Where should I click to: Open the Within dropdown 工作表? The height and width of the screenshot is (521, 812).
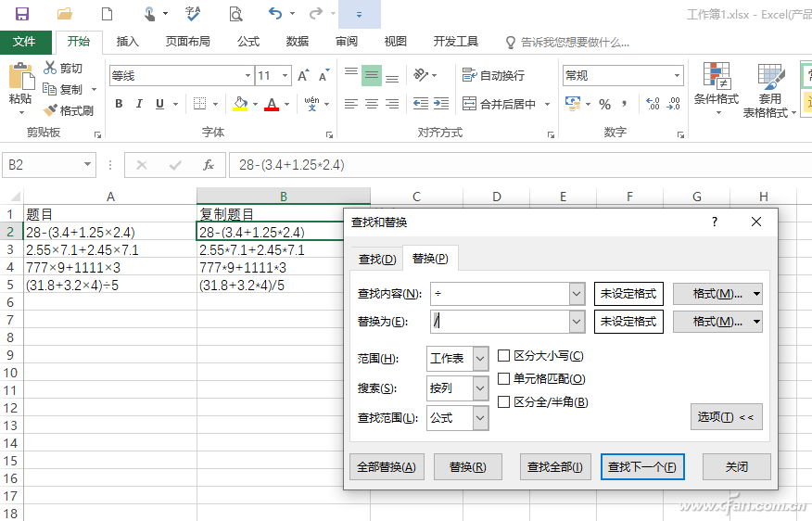coord(480,359)
